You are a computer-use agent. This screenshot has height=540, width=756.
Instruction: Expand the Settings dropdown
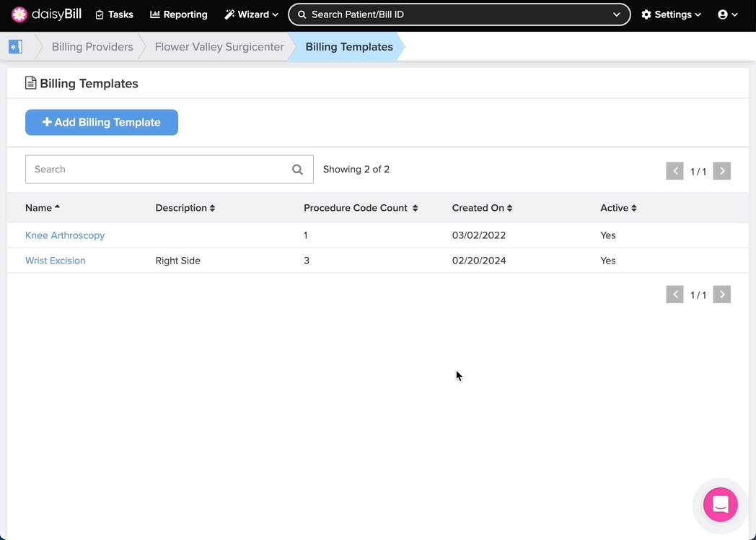coord(671,14)
